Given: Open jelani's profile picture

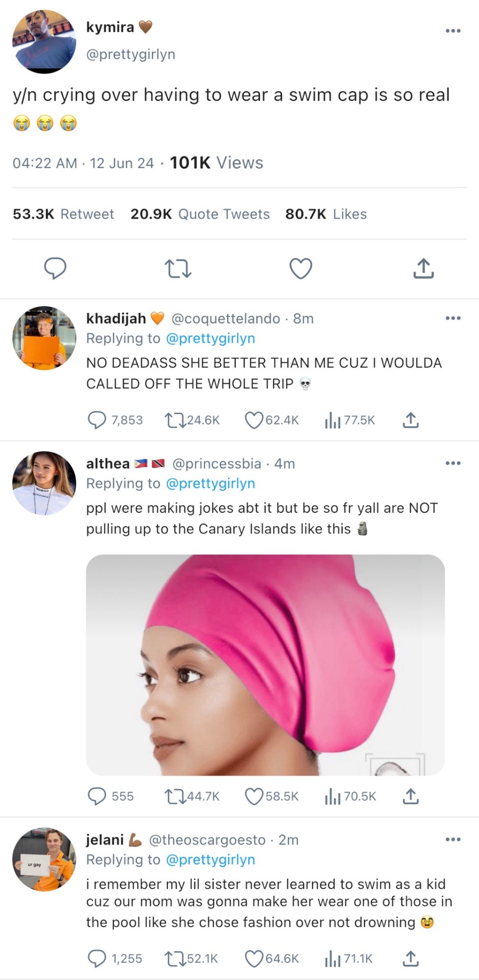Looking at the screenshot, I should point(44,859).
